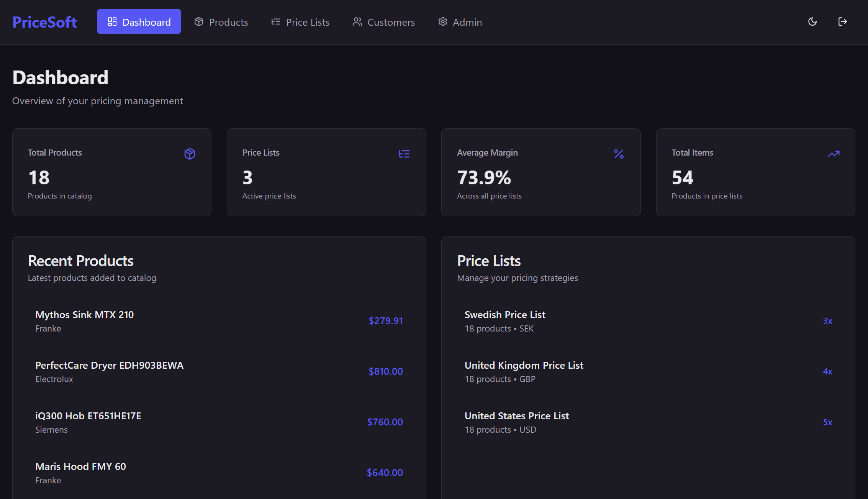
Task: Click the percent icon on Average Margin card
Action: 619,154
